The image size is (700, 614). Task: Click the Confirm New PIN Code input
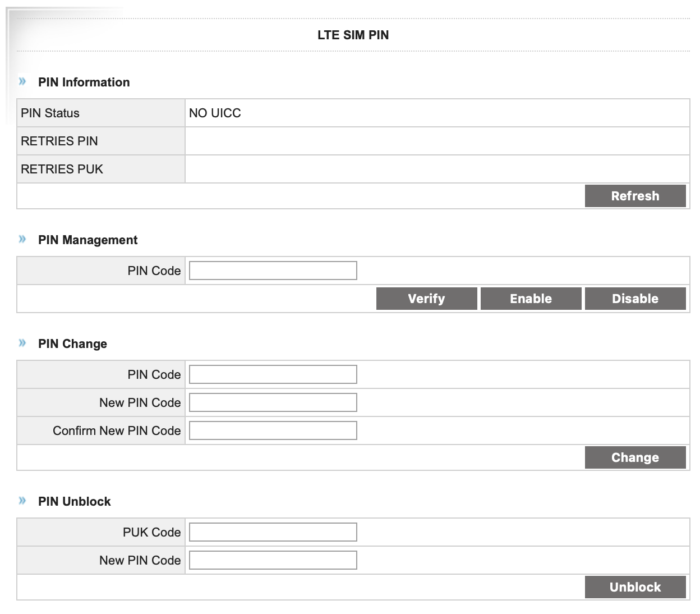pos(273,430)
